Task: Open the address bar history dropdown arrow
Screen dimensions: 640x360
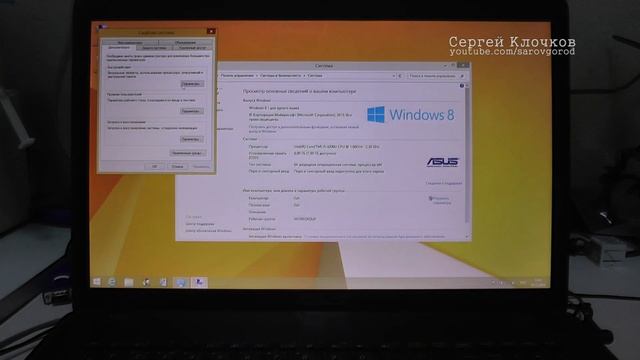Action: (x=393, y=76)
